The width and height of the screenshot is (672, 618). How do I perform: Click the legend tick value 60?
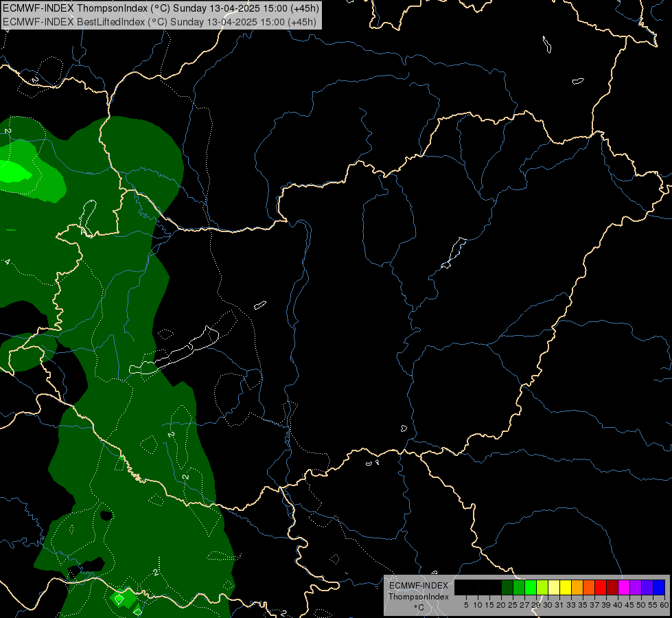[664, 605]
